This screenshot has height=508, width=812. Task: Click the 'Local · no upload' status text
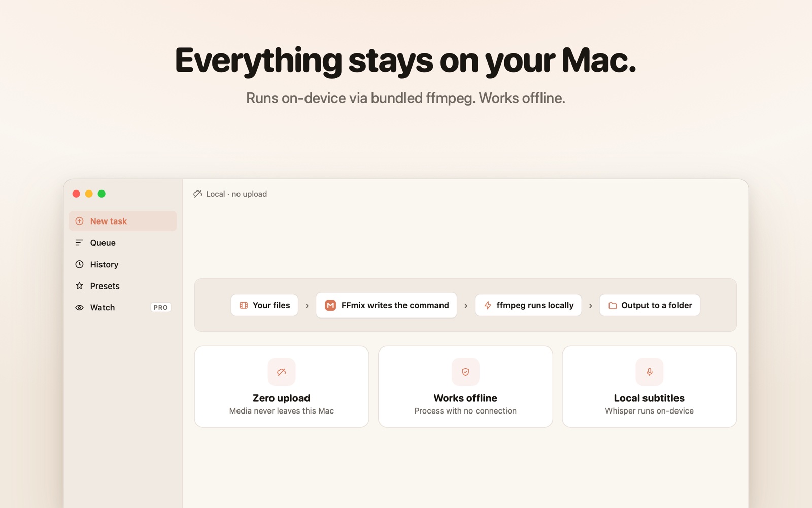click(236, 194)
